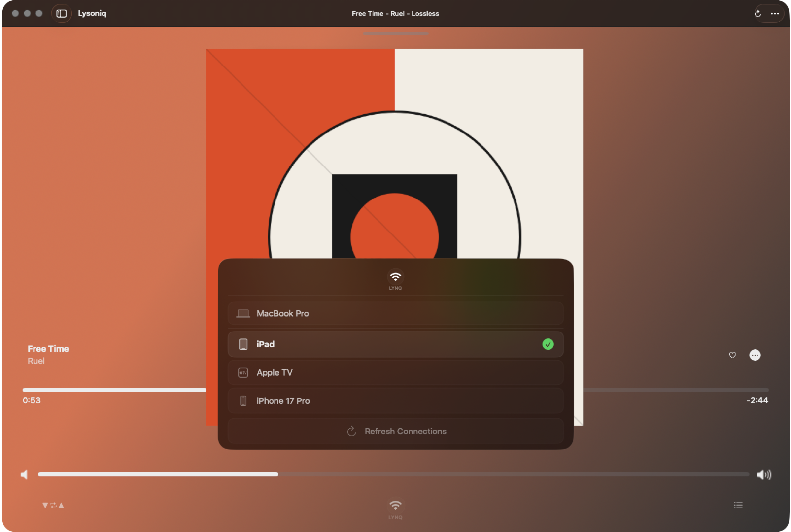Viewport: 791px width, 532px height.
Task: Open the queue list icon at bottom right
Action: coord(738,505)
